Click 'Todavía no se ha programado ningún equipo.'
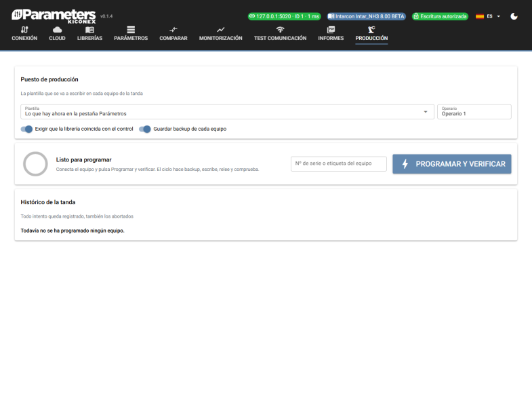This screenshot has height=407, width=532. click(x=73, y=231)
